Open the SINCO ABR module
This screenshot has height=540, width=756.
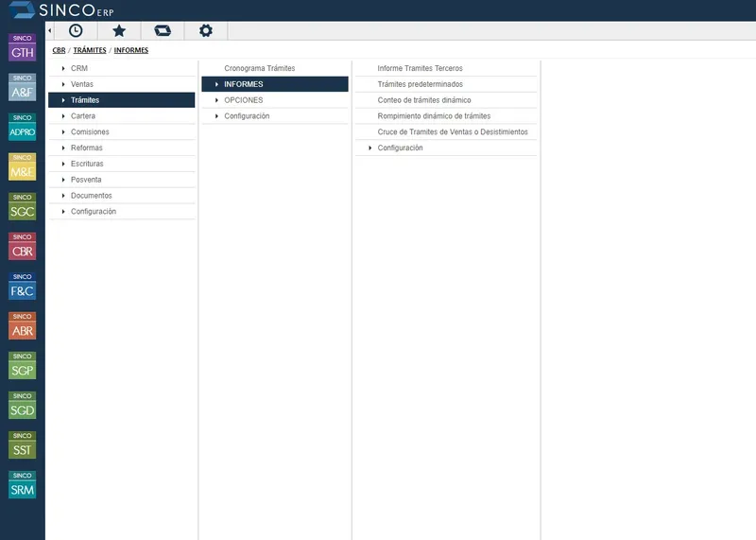[x=22, y=325]
